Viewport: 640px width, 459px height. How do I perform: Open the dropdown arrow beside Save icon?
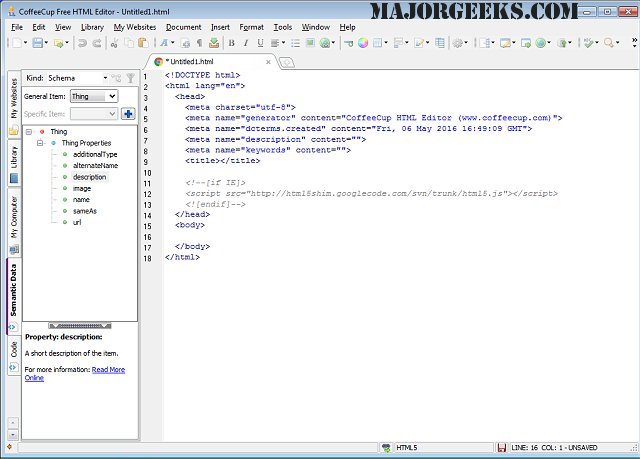point(46,43)
